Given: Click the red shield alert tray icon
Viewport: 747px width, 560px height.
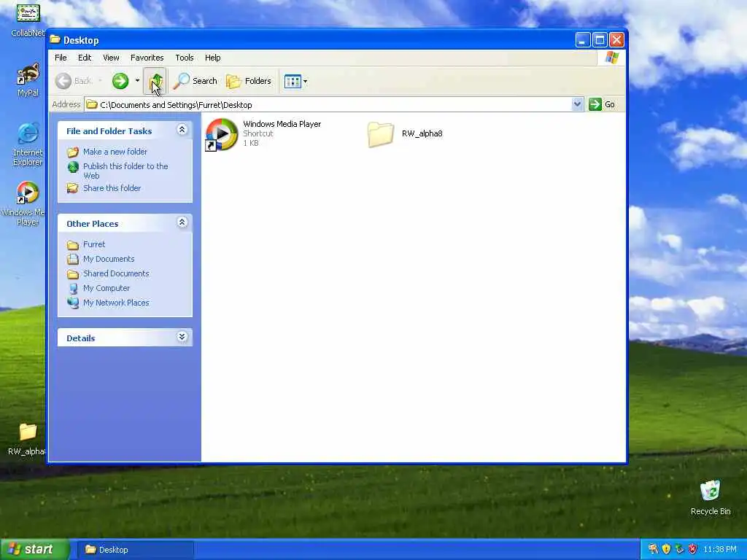Looking at the screenshot, I should coord(693,549).
